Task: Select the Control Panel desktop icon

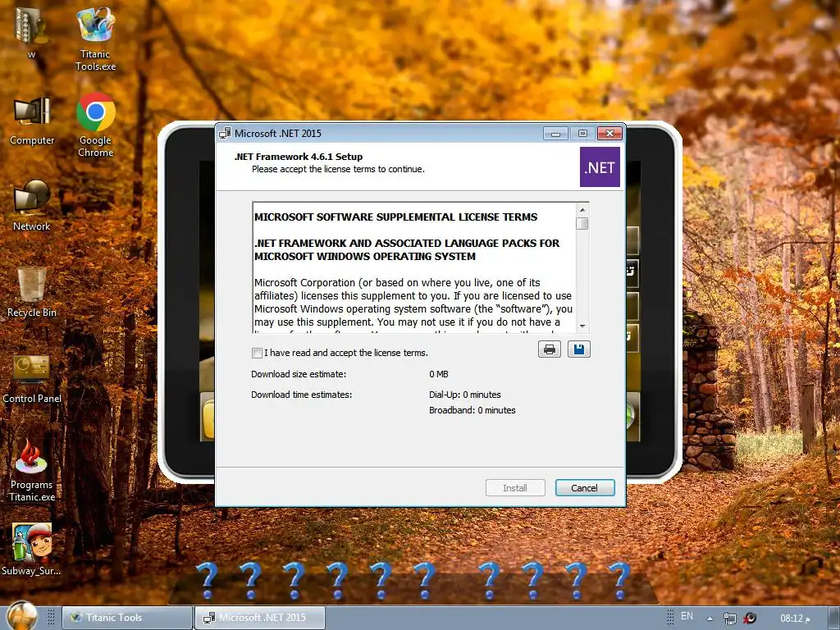Action: (32, 379)
